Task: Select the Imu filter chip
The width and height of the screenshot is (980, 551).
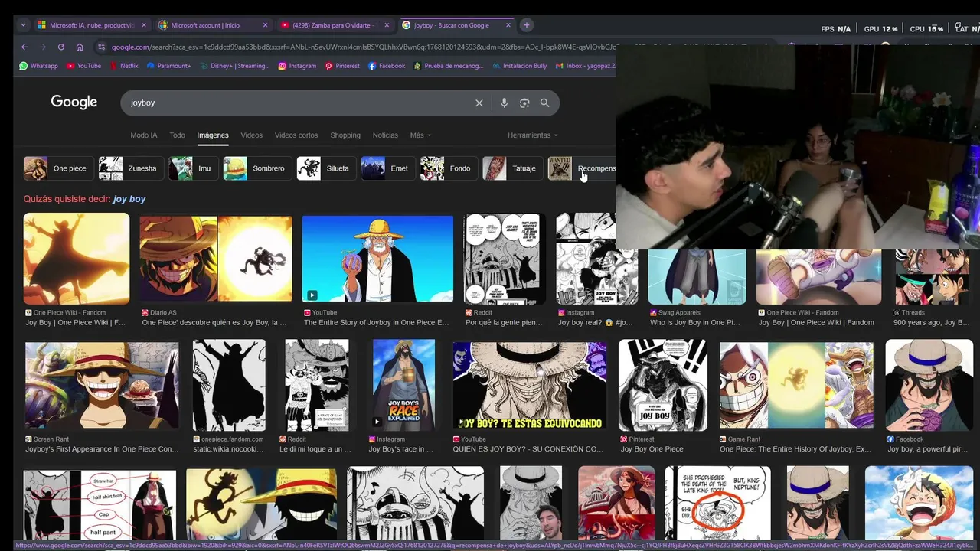Action: point(193,168)
